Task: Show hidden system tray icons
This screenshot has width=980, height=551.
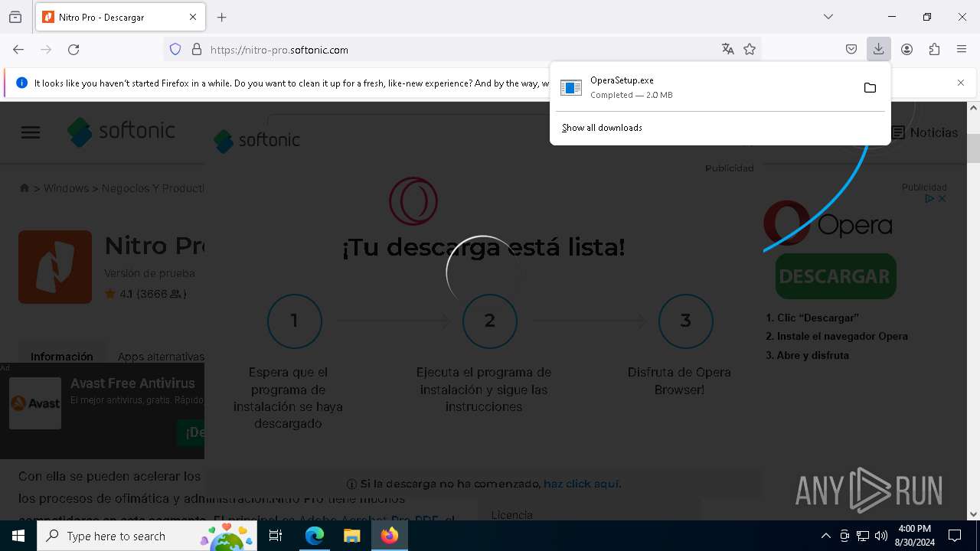Action: [825, 536]
